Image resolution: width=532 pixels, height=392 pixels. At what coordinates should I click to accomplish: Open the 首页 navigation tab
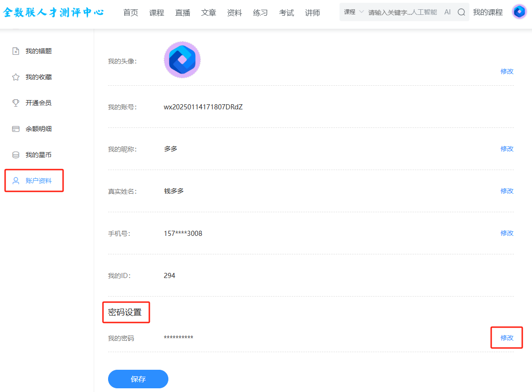point(131,13)
